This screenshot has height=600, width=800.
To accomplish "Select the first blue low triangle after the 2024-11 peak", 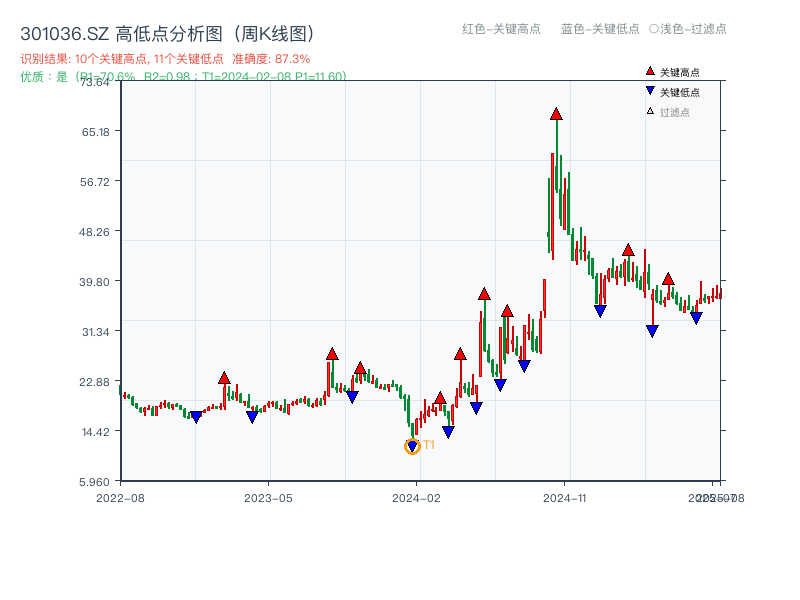I will [x=600, y=311].
